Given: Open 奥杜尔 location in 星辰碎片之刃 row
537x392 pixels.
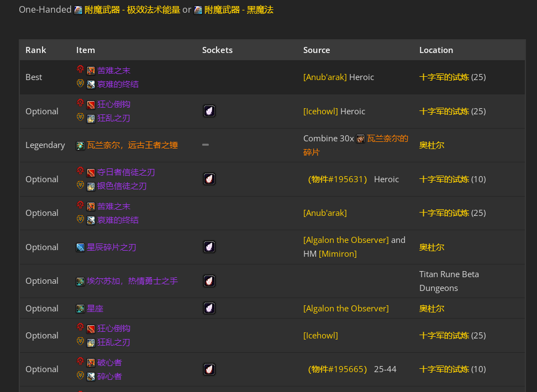Looking at the screenshot, I should pos(431,247).
